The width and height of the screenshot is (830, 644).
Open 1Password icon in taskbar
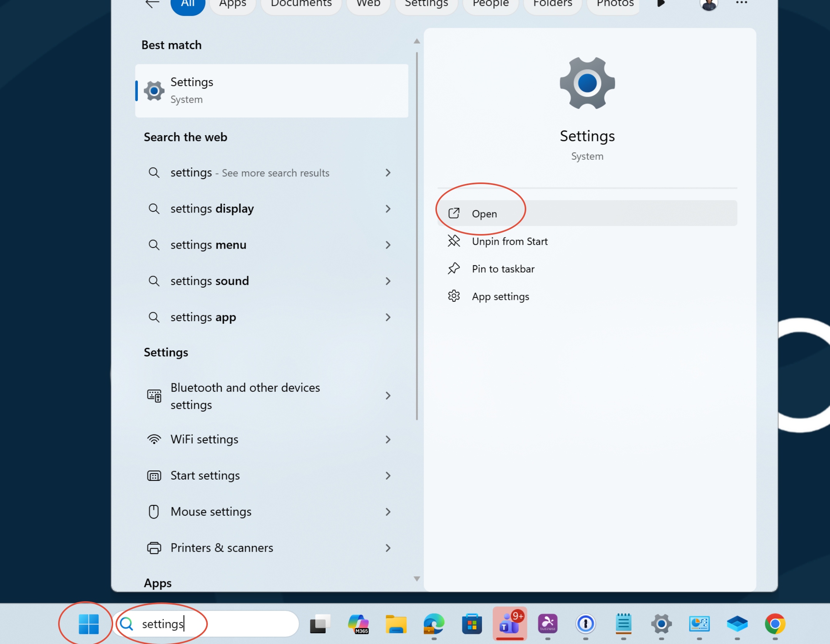tap(586, 624)
